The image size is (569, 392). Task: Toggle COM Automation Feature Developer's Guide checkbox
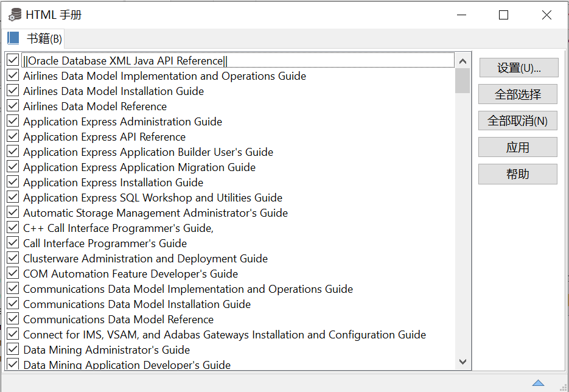(13, 273)
